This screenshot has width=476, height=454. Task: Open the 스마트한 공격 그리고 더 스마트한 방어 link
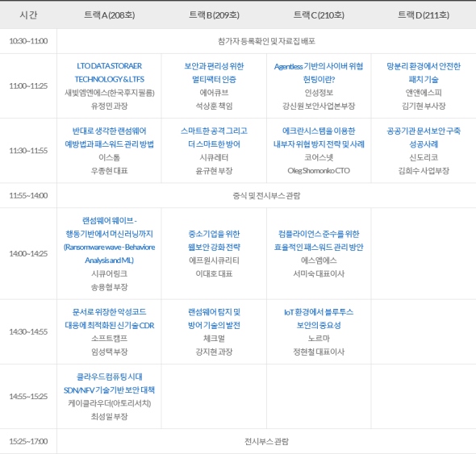click(x=214, y=137)
